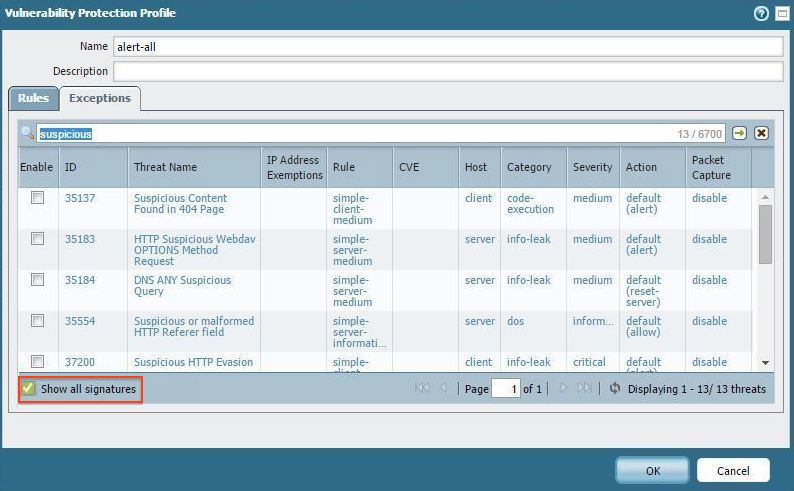Viewport: 794px width, 491px height.
Task: Sort by the Threat Name column header
Action: [165, 167]
